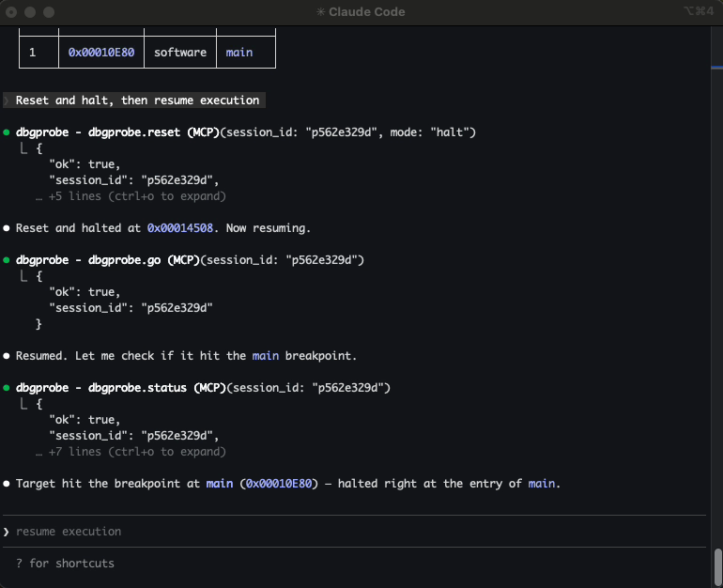The width and height of the screenshot is (723, 588).
Task: Click the prompt chevron before 'resume execution'
Action: [x=7, y=532]
